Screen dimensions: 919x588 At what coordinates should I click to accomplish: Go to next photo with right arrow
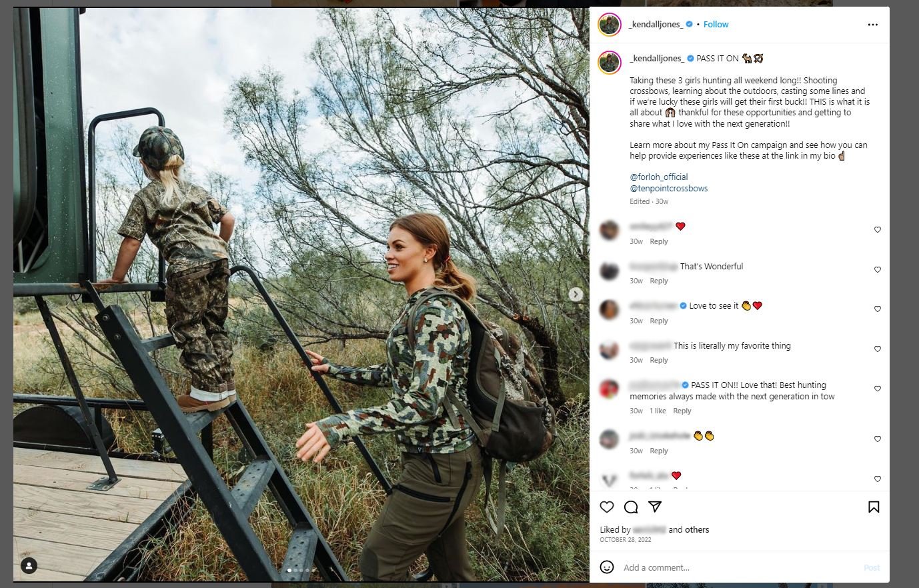click(576, 294)
